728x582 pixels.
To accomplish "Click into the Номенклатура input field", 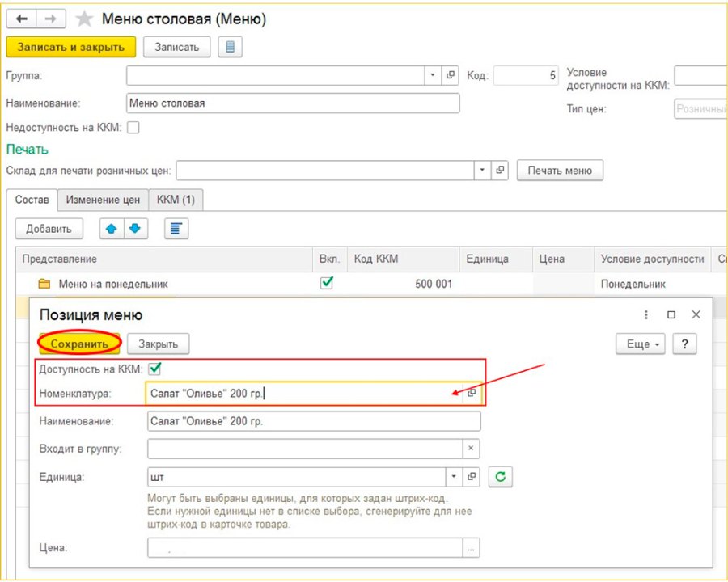I will pos(305,393).
